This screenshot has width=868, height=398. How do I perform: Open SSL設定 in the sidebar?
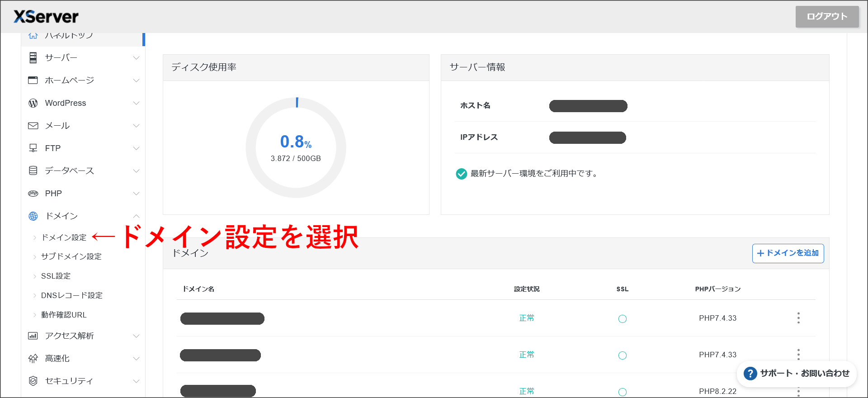pyautogui.click(x=56, y=276)
